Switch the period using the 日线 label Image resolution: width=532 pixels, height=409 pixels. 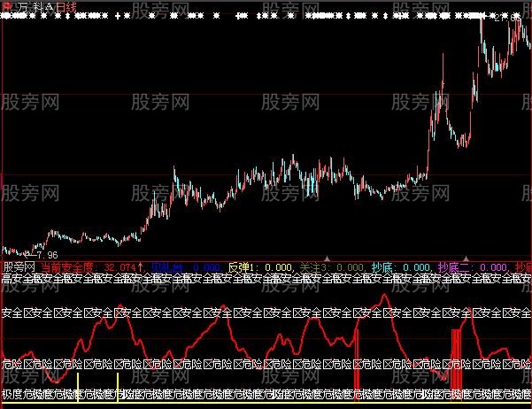click(66, 6)
